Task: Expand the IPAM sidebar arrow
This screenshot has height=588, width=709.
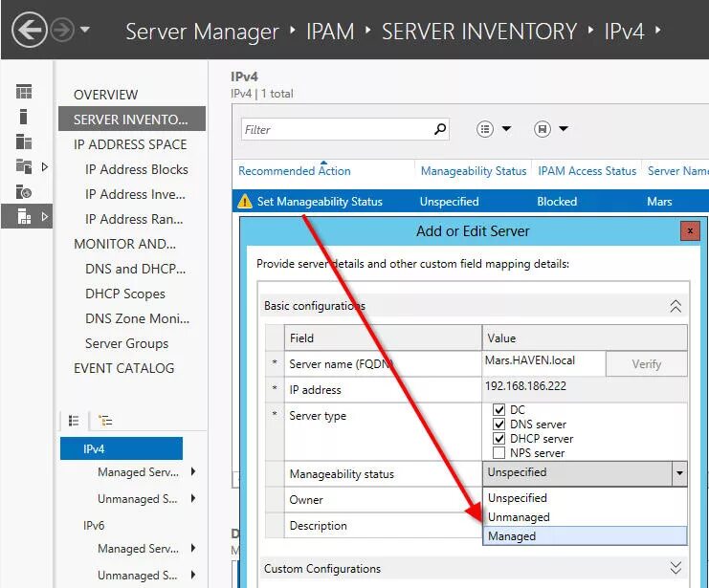Action: (44, 216)
